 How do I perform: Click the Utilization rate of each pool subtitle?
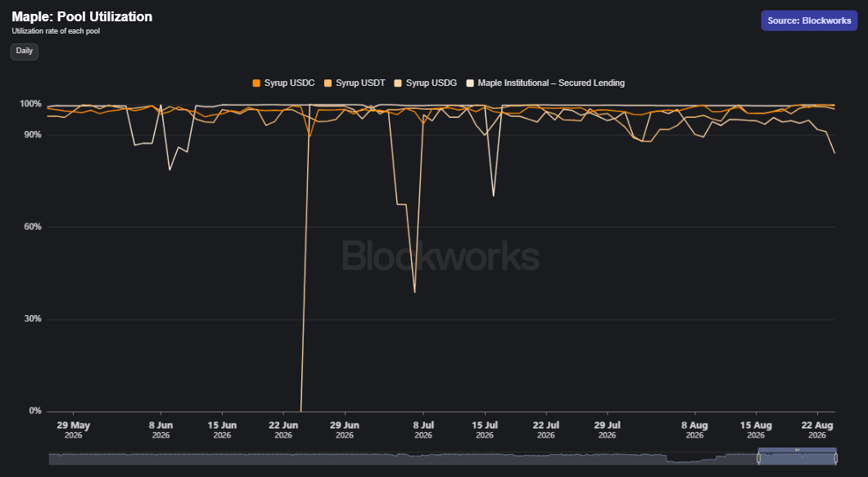click(x=56, y=31)
